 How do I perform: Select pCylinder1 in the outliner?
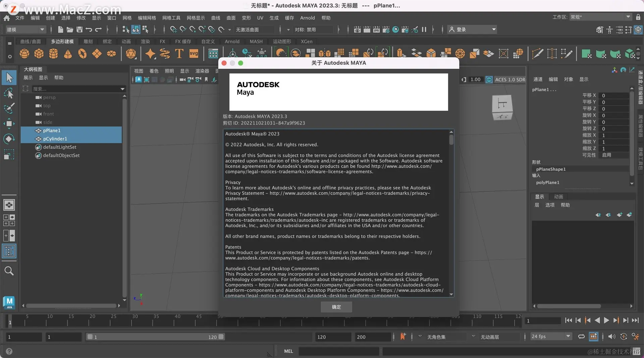pos(71,139)
